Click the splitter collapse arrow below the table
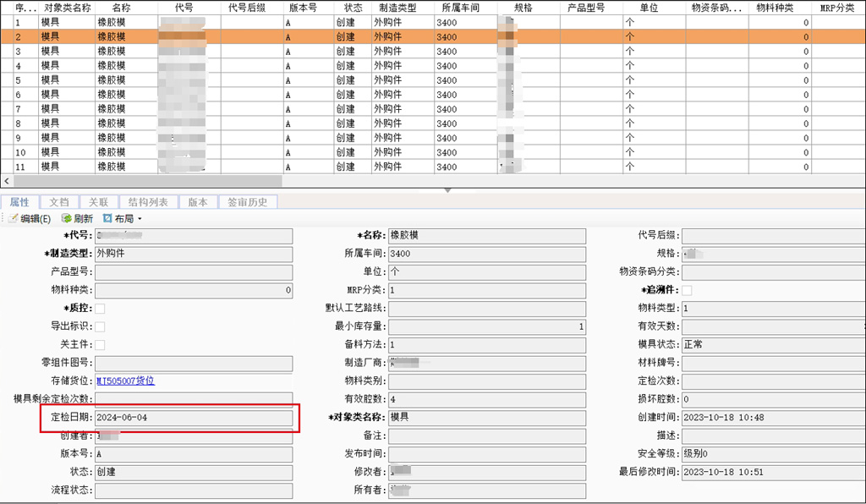 point(447,190)
